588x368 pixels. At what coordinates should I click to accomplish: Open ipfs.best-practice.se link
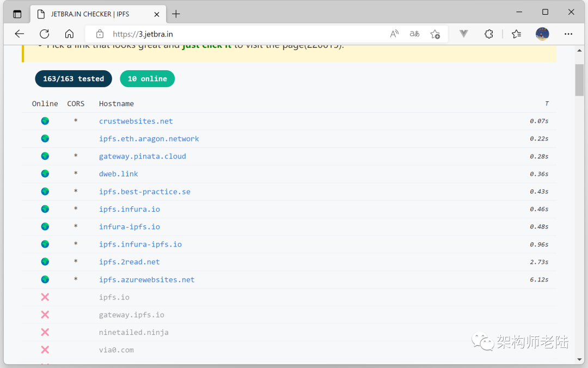coord(145,192)
